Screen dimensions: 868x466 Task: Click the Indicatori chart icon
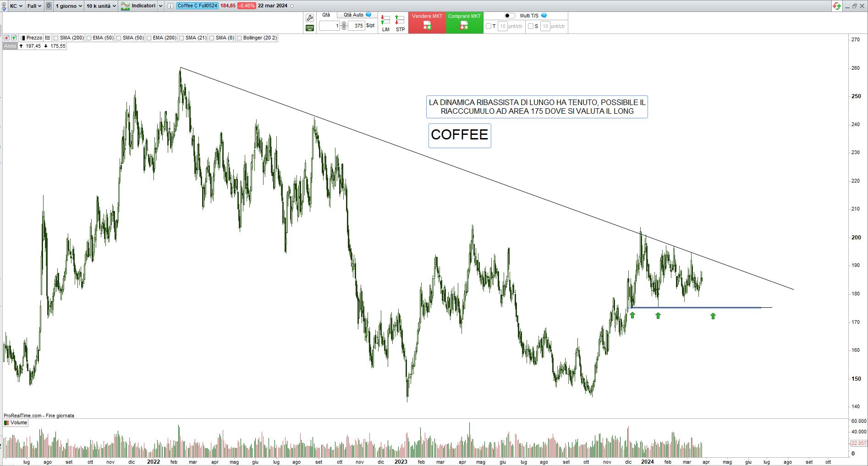[x=125, y=6]
